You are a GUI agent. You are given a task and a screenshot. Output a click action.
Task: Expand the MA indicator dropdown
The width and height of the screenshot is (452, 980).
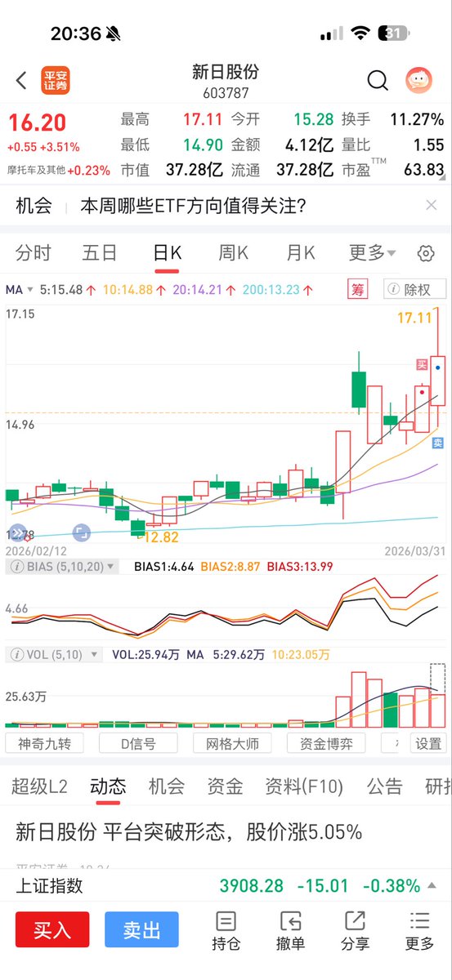[20, 289]
